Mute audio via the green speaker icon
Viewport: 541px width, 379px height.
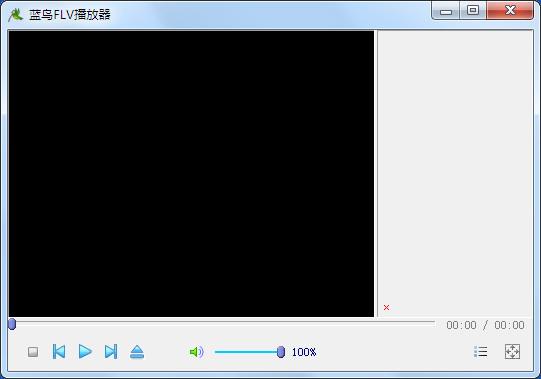point(197,352)
